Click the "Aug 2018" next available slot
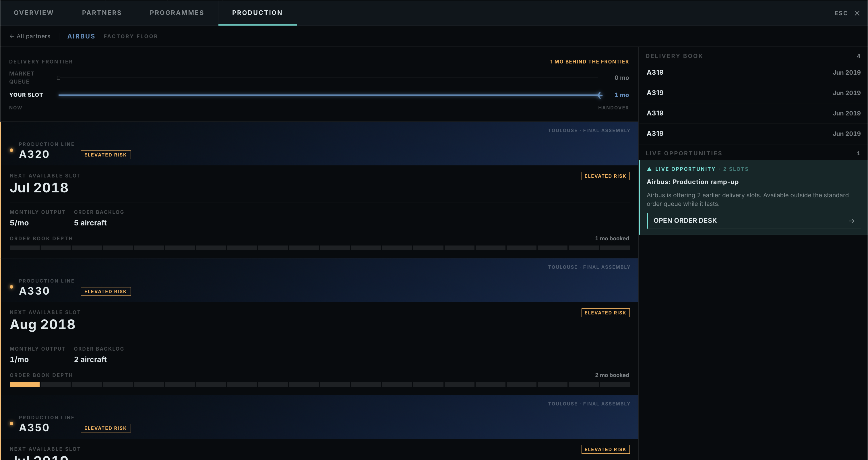 (42, 324)
